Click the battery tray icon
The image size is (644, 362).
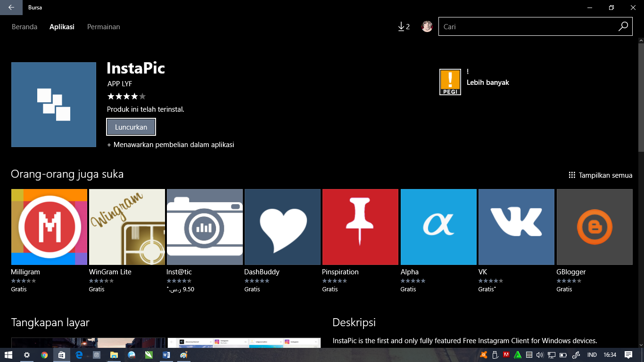563,355
